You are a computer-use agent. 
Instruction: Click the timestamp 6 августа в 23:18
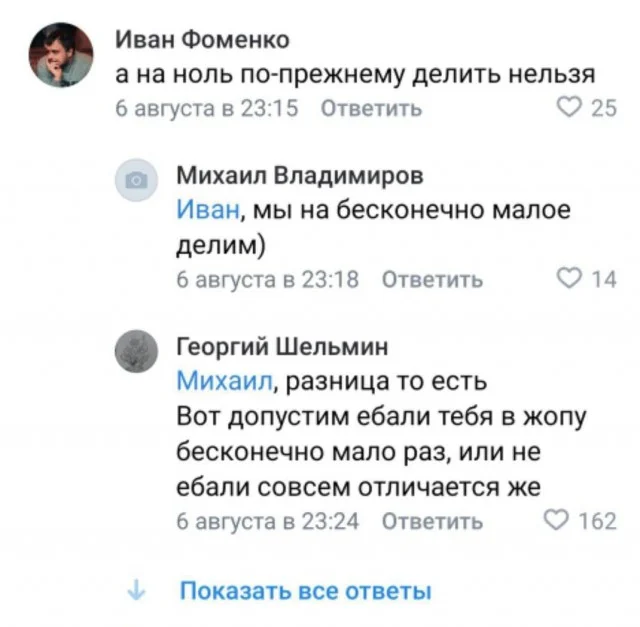click(267, 281)
